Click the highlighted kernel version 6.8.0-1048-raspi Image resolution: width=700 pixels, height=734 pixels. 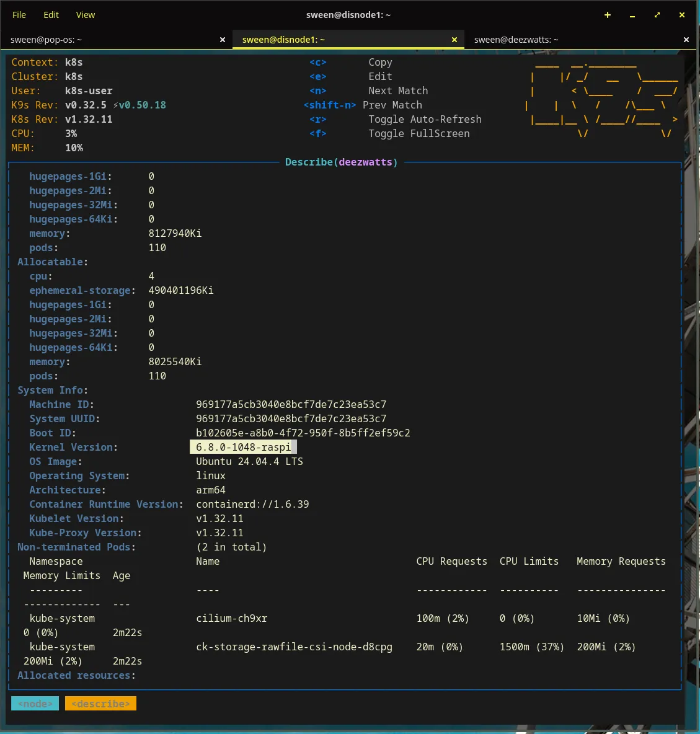tap(243, 447)
